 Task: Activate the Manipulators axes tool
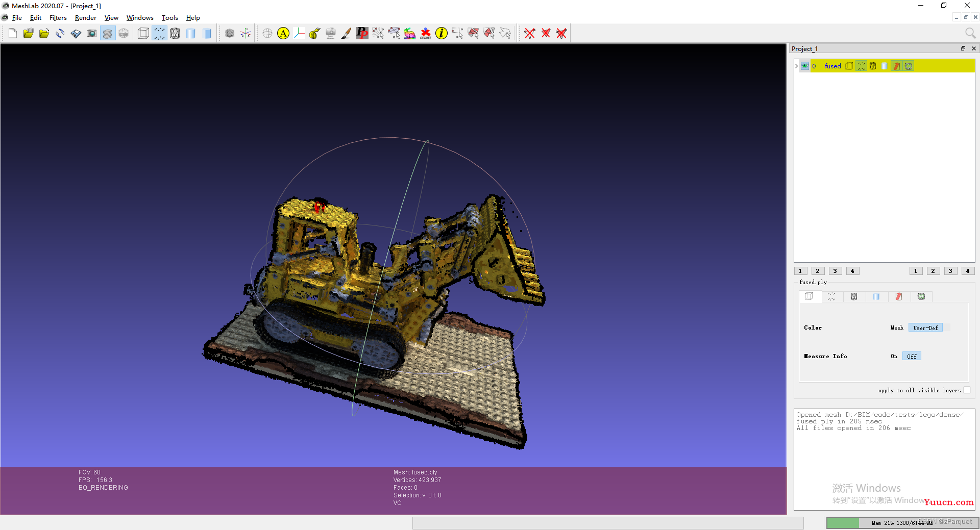pyautogui.click(x=299, y=34)
